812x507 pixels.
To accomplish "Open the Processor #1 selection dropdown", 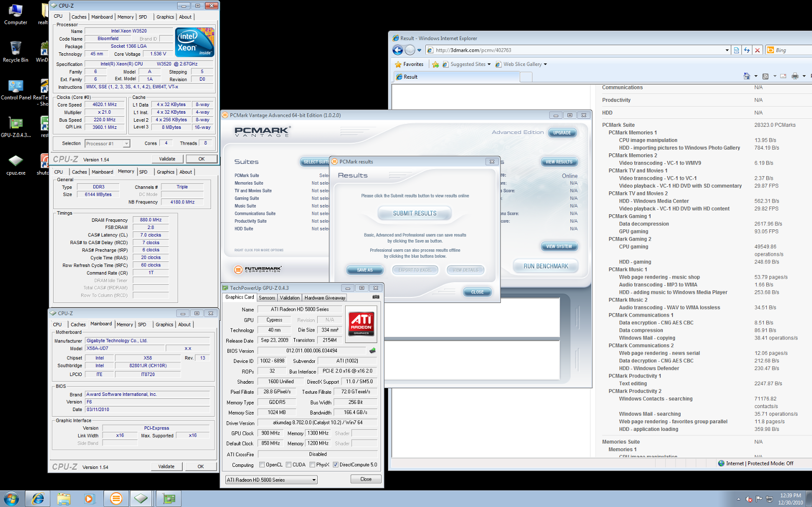I will pyautogui.click(x=108, y=144).
